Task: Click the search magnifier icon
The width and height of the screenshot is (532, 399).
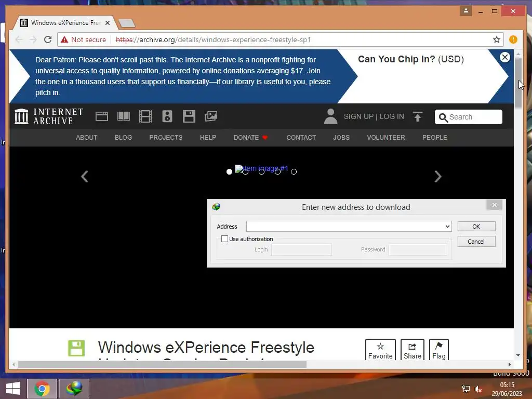Action: 443,117
